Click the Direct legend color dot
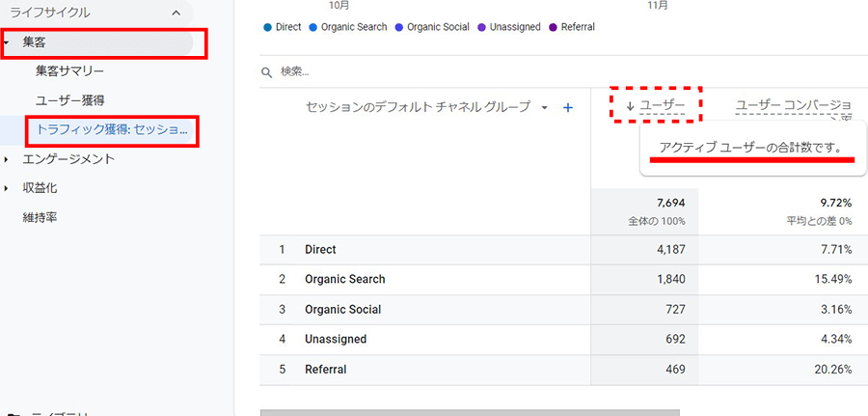This screenshot has width=868, height=416. click(267, 27)
